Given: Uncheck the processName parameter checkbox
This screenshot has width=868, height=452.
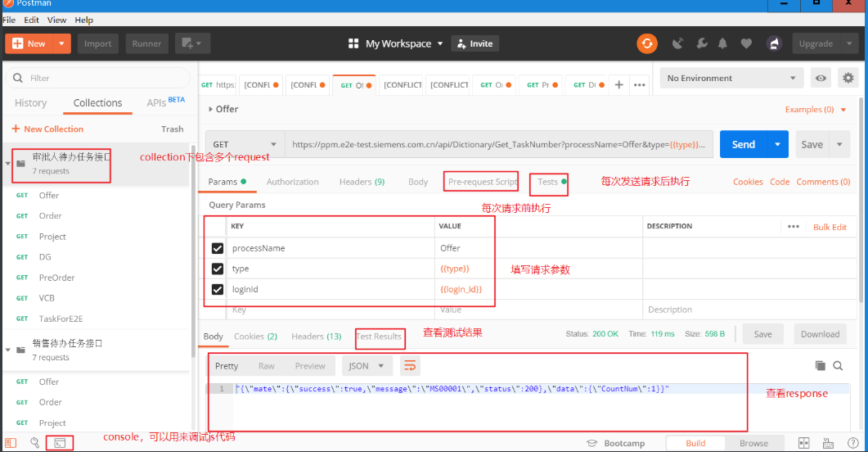Looking at the screenshot, I should [218, 248].
